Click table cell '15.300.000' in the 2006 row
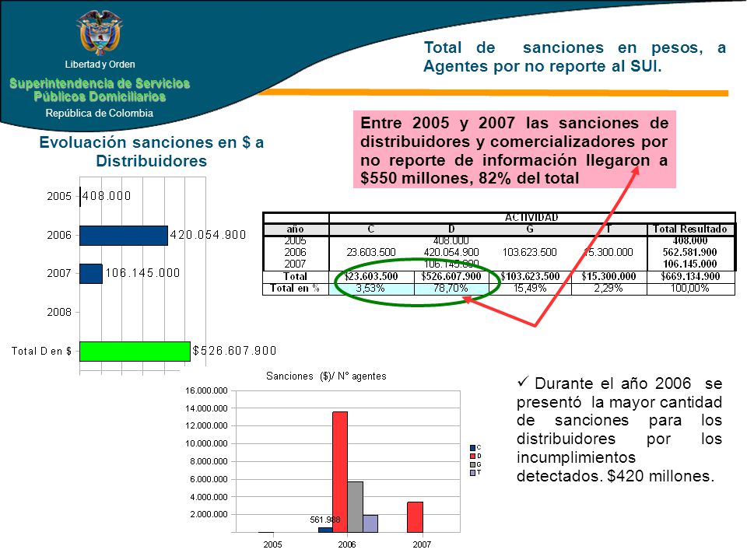The width and height of the screenshot is (747, 560). click(608, 252)
